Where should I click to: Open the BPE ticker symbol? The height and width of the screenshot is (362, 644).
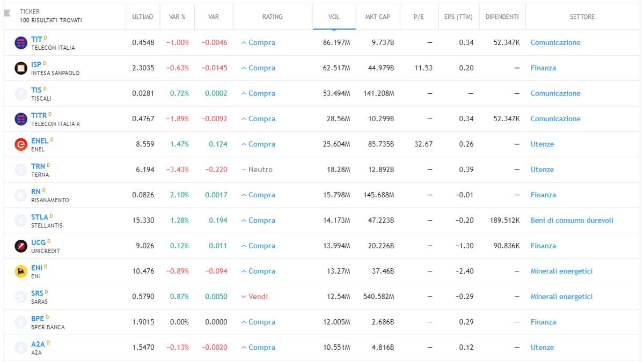38,319
